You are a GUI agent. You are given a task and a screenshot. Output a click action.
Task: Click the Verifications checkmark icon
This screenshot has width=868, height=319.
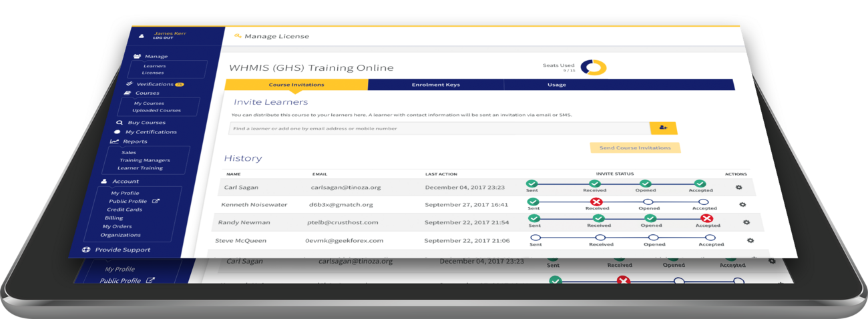point(130,84)
